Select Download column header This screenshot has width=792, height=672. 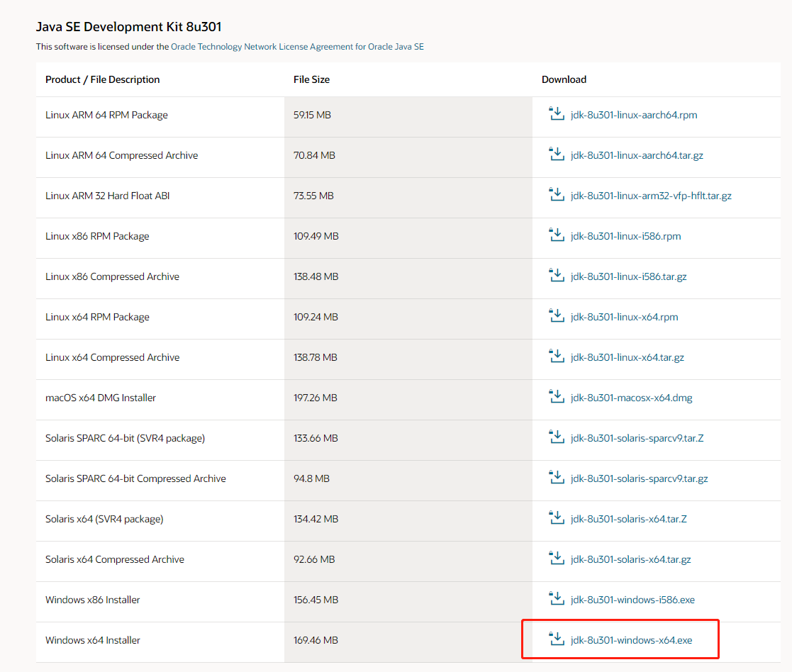(x=564, y=80)
